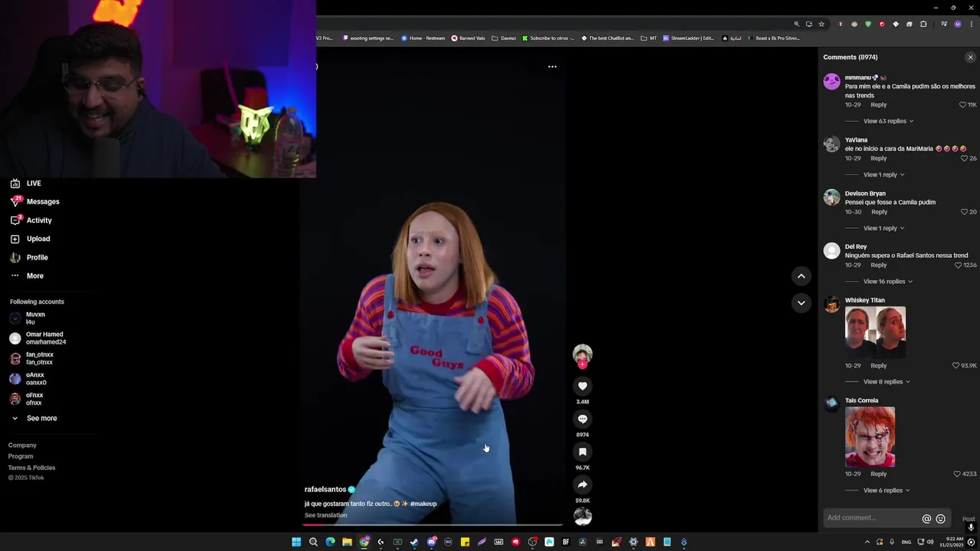
Task: Go to the previous video with up arrow
Action: pyautogui.click(x=801, y=276)
